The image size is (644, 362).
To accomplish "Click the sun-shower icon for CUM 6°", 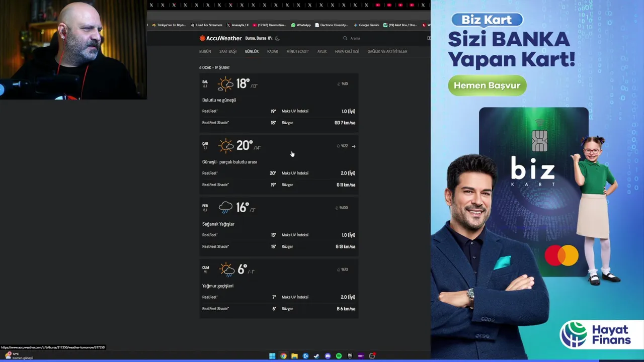I will [x=227, y=270].
